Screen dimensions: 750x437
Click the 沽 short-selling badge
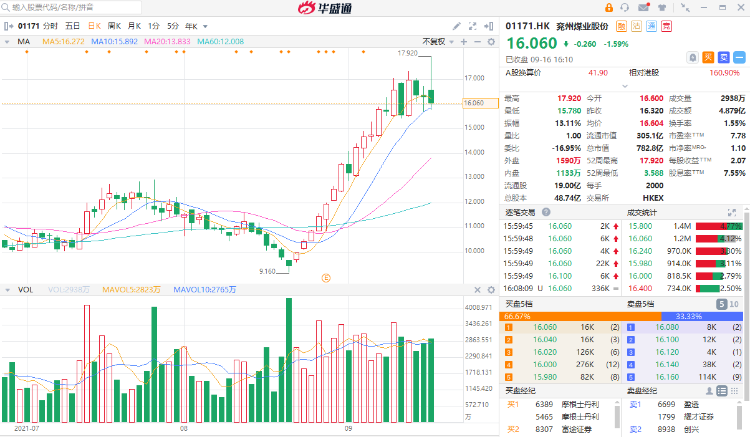point(636,26)
